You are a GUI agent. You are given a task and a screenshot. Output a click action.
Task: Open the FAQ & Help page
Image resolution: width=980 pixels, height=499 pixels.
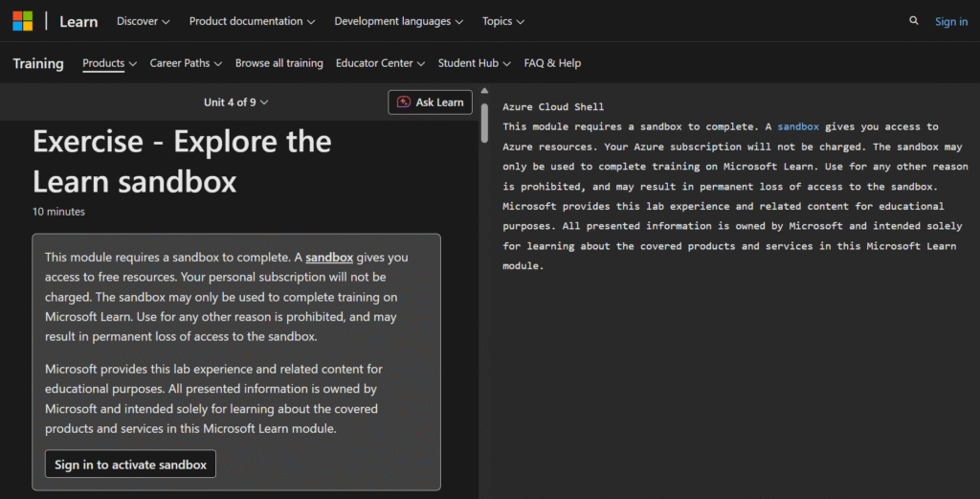552,63
